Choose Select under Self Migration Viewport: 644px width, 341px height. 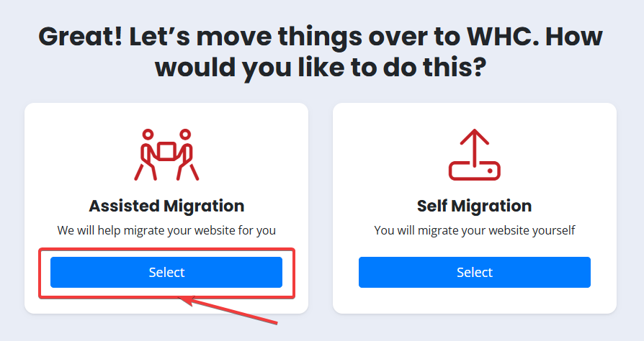pos(475,272)
